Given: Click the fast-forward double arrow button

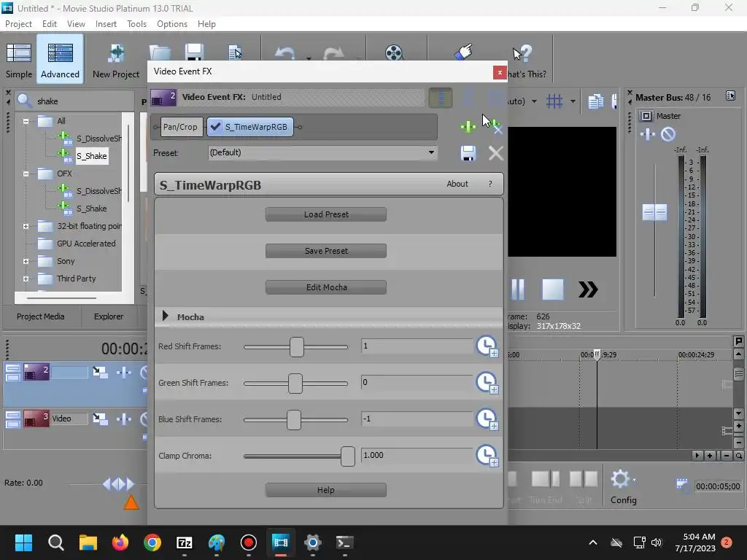Looking at the screenshot, I should point(588,289).
